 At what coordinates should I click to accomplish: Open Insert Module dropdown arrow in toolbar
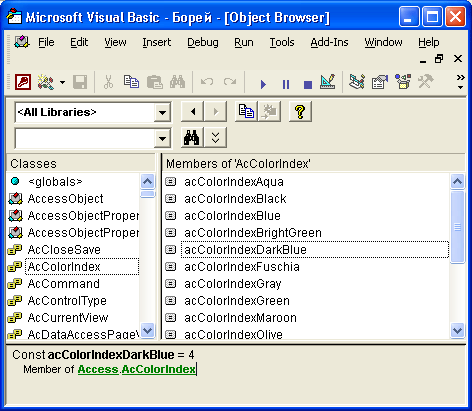point(62,82)
